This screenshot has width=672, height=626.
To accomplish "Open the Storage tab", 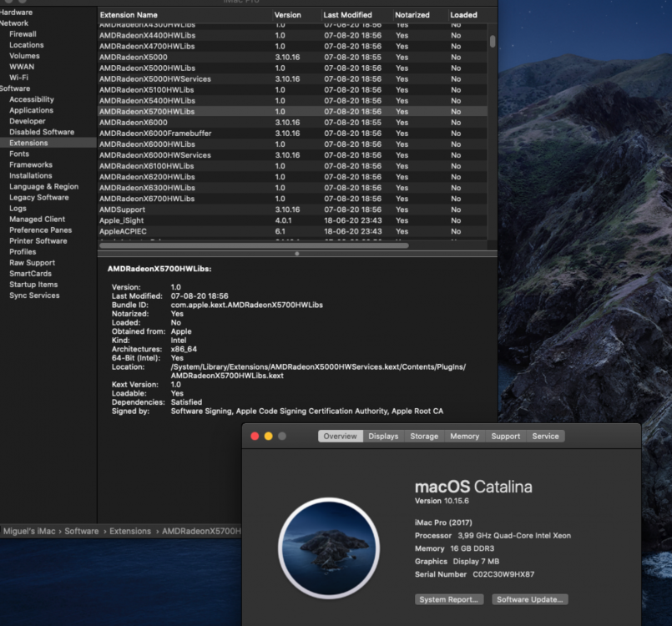I will click(424, 437).
